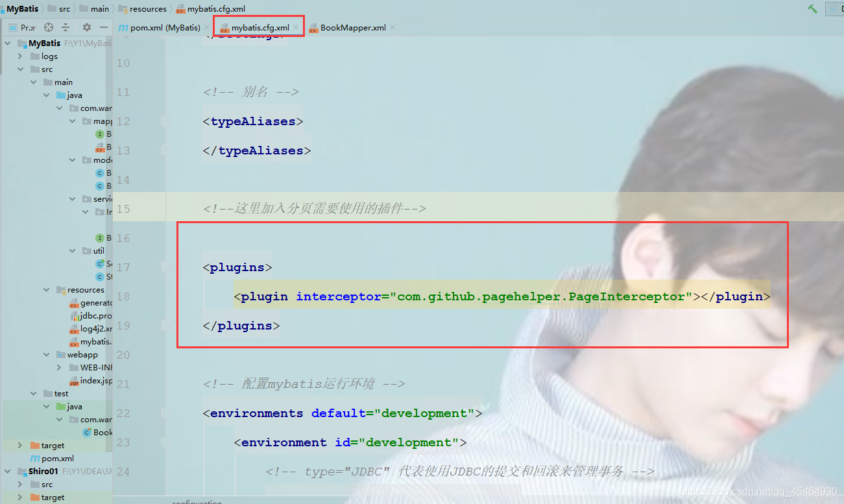
Task: Collapse the webapp folder arrow
Action: [47, 355]
